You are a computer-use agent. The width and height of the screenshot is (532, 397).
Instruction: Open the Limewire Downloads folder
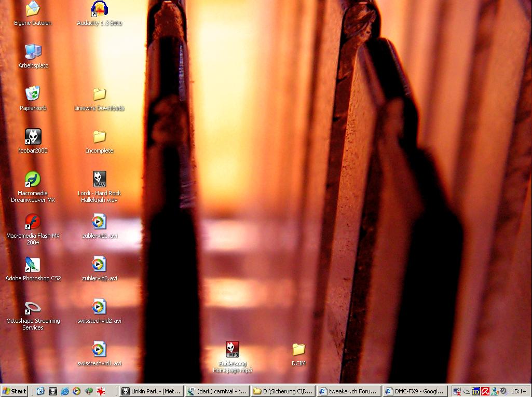click(99, 94)
